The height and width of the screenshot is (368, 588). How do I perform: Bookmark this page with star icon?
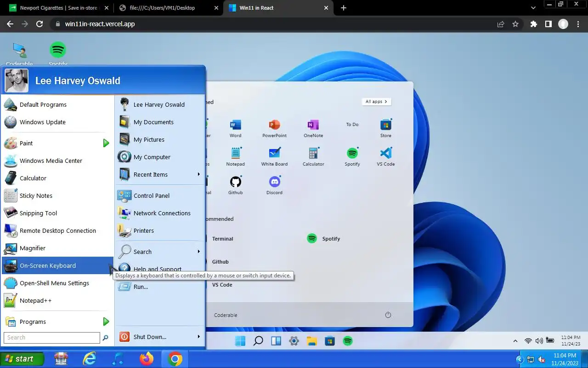515,24
